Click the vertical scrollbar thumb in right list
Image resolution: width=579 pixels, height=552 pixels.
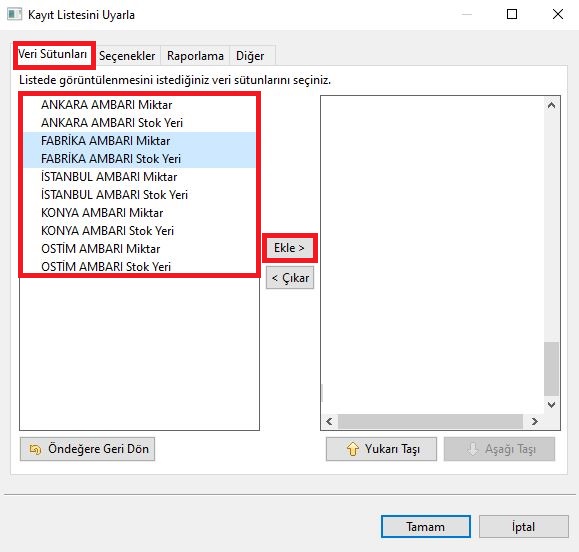click(x=551, y=369)
